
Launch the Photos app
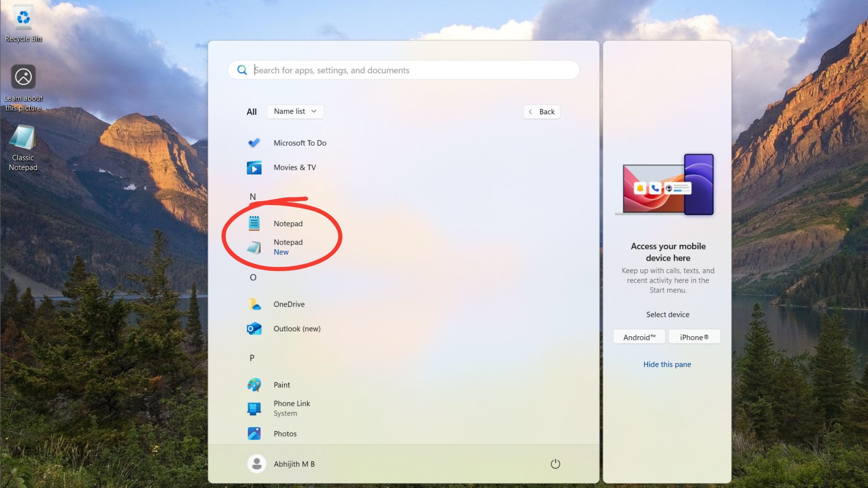click(284, 433)
